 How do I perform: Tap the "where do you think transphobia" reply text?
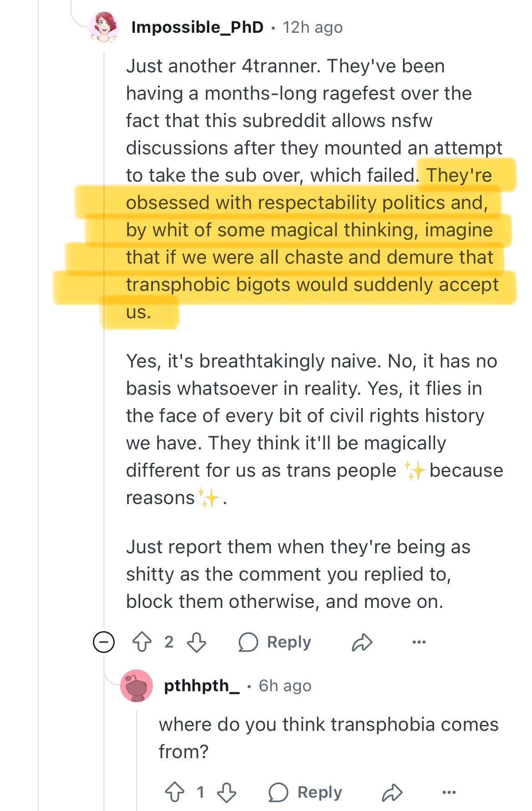pyautogui.click(x=328, y=738)
